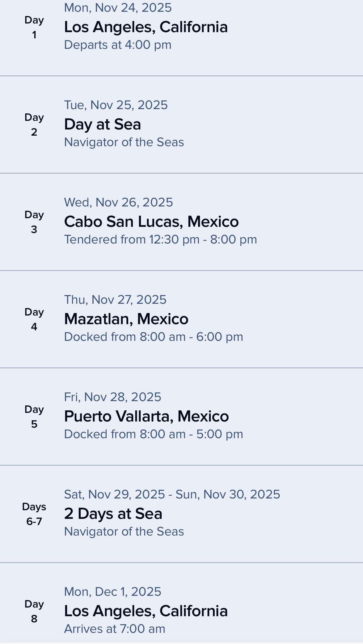The width and height of the screenshot is (363, 644).
Task: Select the Mazatlan, Mexico port heading
Action: click(126, 319)
